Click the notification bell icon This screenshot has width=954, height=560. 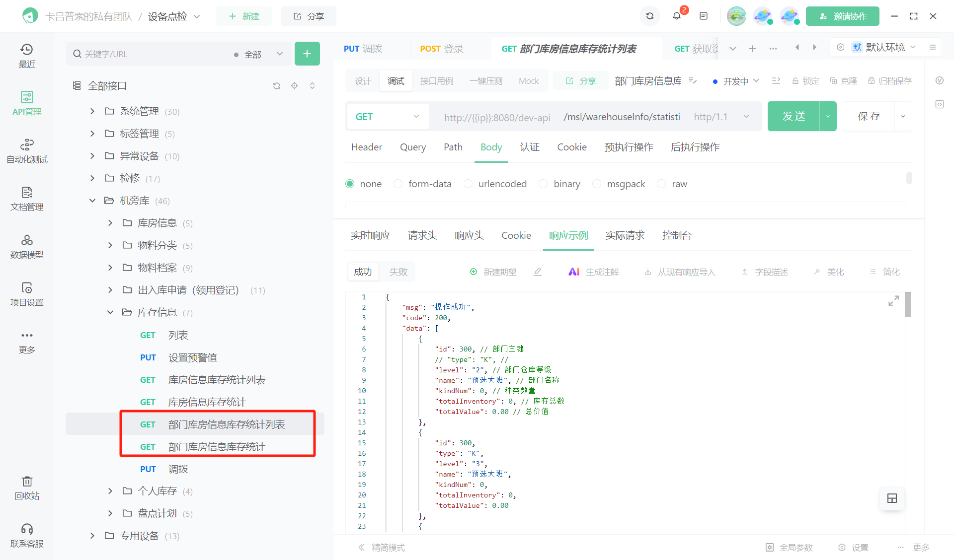click(x=676, y=16)
